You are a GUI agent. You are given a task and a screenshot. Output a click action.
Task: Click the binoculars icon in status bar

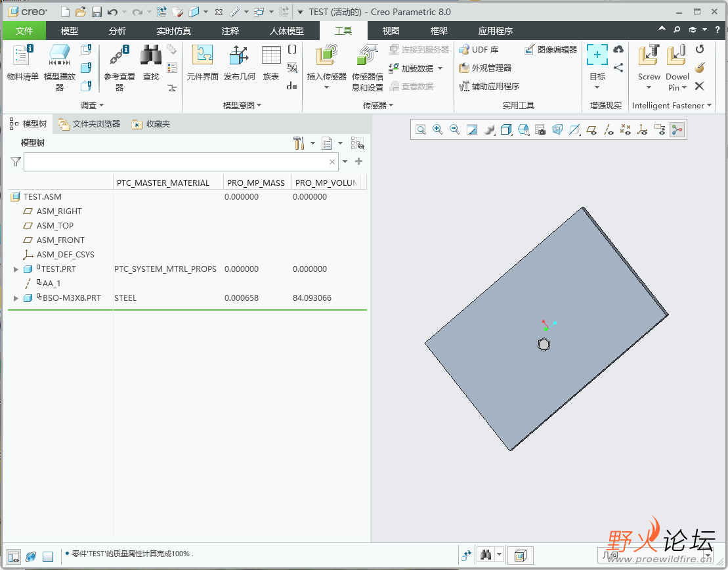(486, 555)
